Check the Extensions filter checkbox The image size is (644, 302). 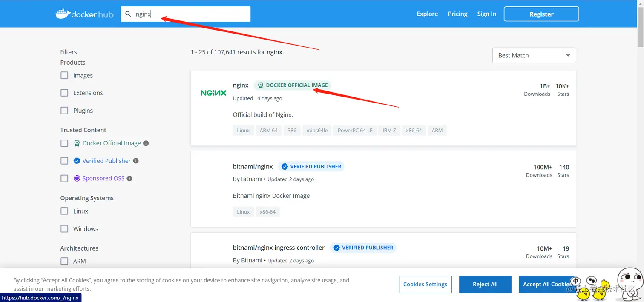(64, 93)
